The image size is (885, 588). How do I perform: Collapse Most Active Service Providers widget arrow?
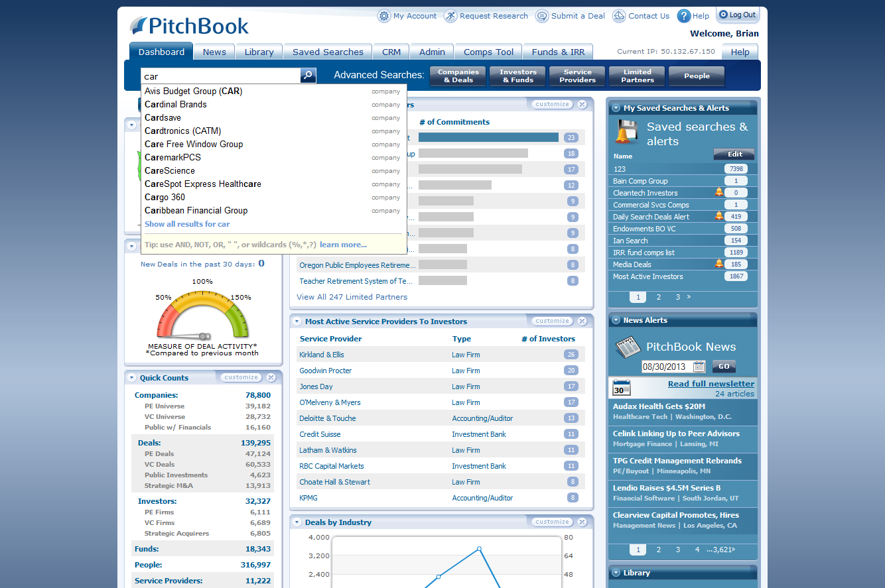click(x=297, y=322)
